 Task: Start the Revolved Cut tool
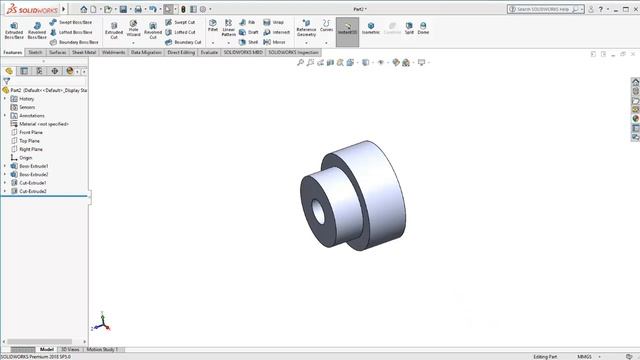tap(153, 31)
